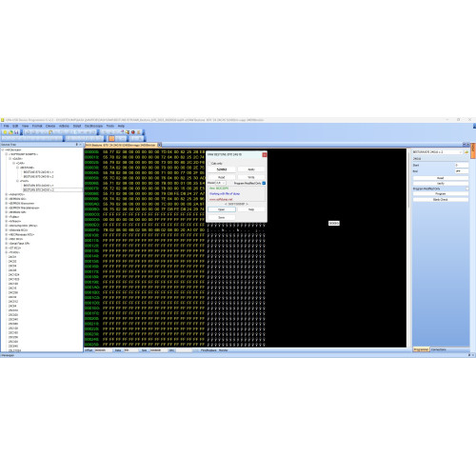
Task: Enable the Calc only checkbox
Action: pyautogui.click(x=209, y=163)
